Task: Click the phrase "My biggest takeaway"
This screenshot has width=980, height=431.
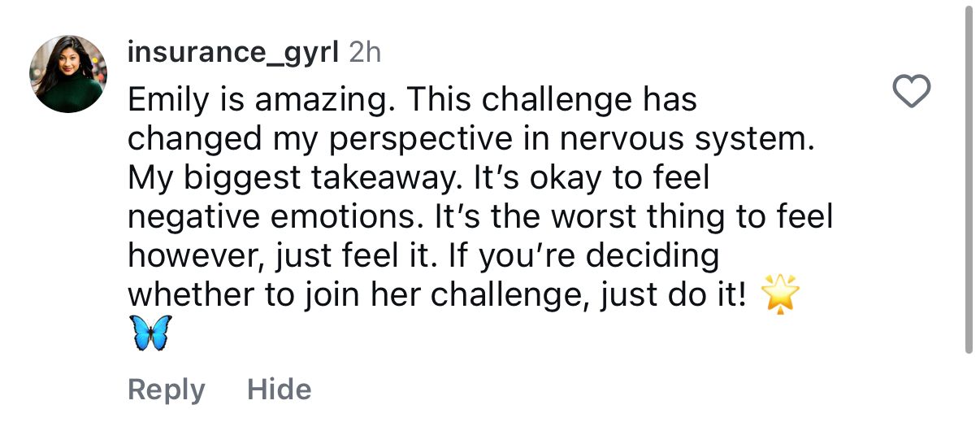Action: point(291,178)
